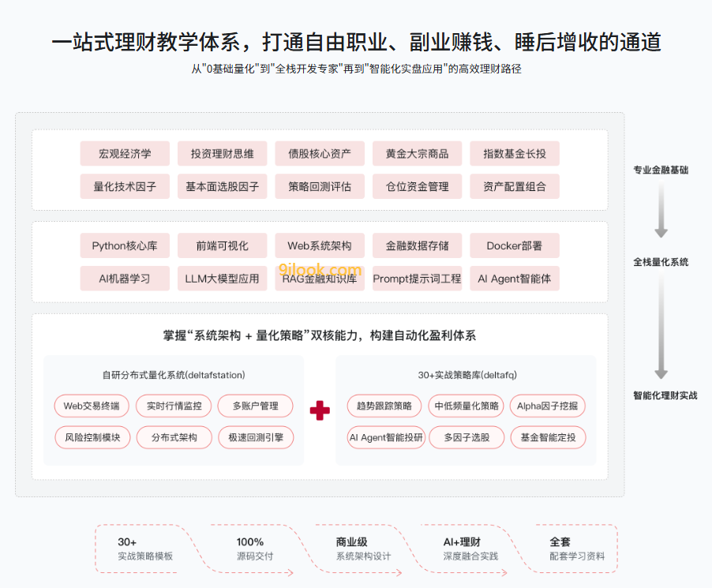This screenshot has height=588, width=712.
Task: Click the Prompt提示词工程 tag
Action: pyautogui.click(x=417, y=279)
